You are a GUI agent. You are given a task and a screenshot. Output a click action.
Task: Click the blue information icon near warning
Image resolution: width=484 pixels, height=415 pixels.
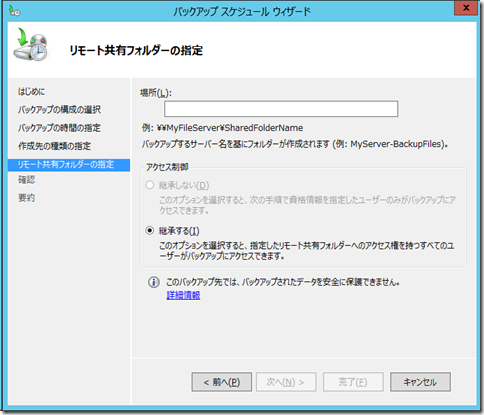154,282
